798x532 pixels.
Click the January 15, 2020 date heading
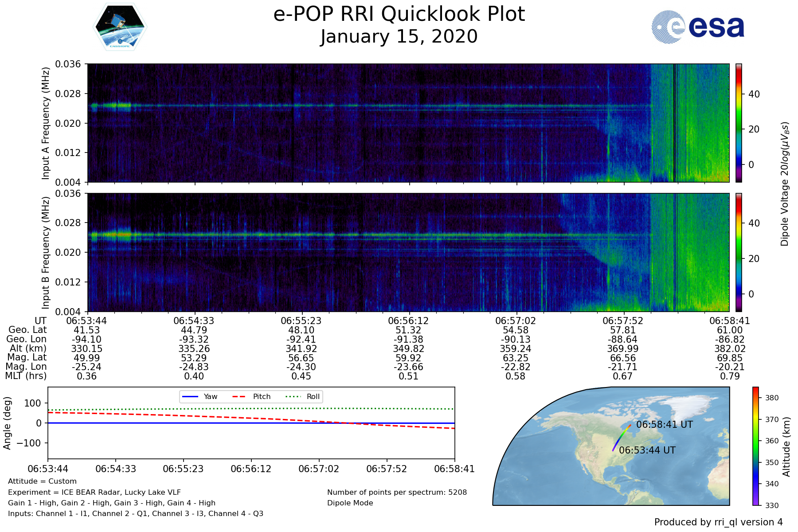[x=399, y=36]
